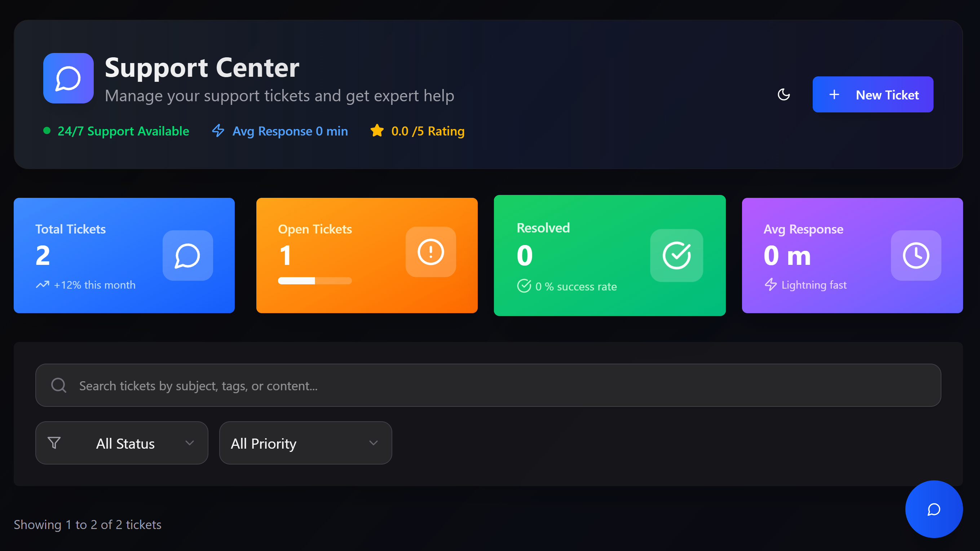The image size is (980, 551).
Task: Click the filter funnel icon
Action: [54, 443]
